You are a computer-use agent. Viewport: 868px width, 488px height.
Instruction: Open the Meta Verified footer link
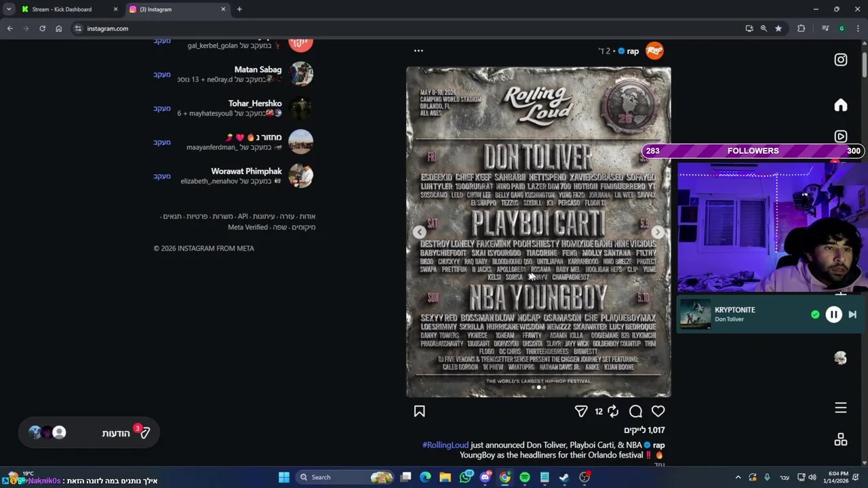(248, 227)
